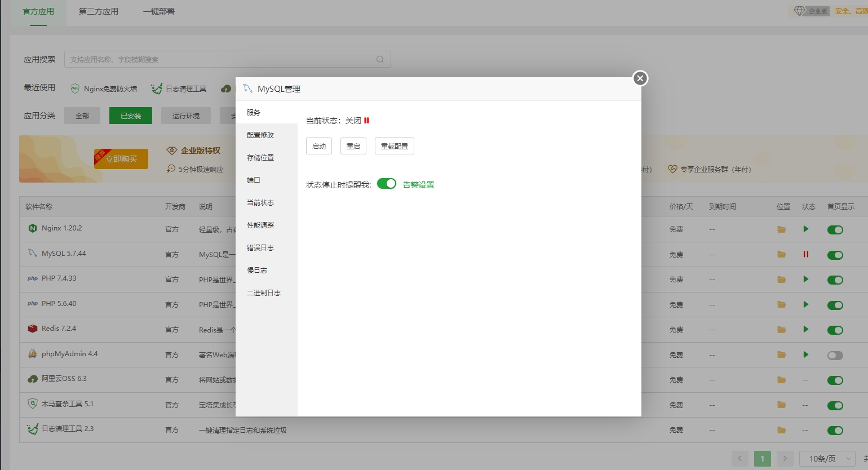868x470 pixels.
Task: Toggle 首页显示 for 木马查杀工具
Action: (835, 406)
